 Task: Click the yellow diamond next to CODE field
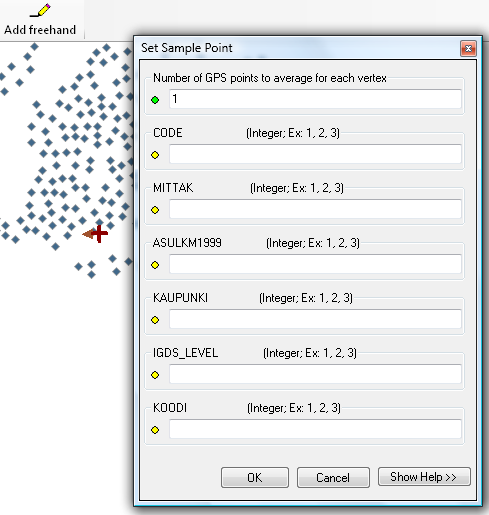click(155, 155)
